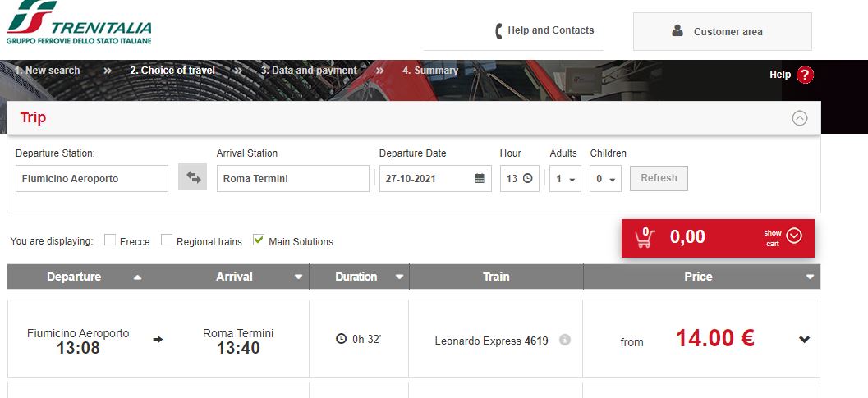Click the Departure Date field 27-10-2021
This screenshot has width=868, height=398.
[435, 179]
